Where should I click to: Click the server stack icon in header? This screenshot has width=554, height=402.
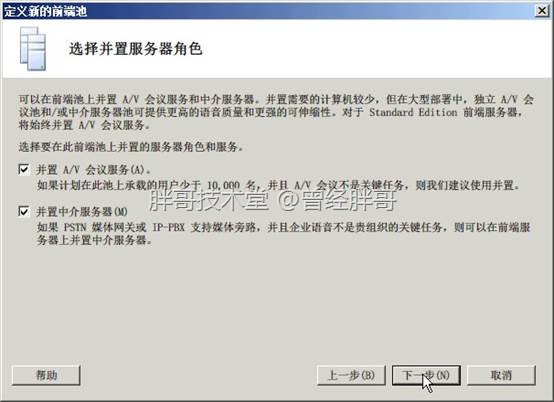click(x=33, y=48)
